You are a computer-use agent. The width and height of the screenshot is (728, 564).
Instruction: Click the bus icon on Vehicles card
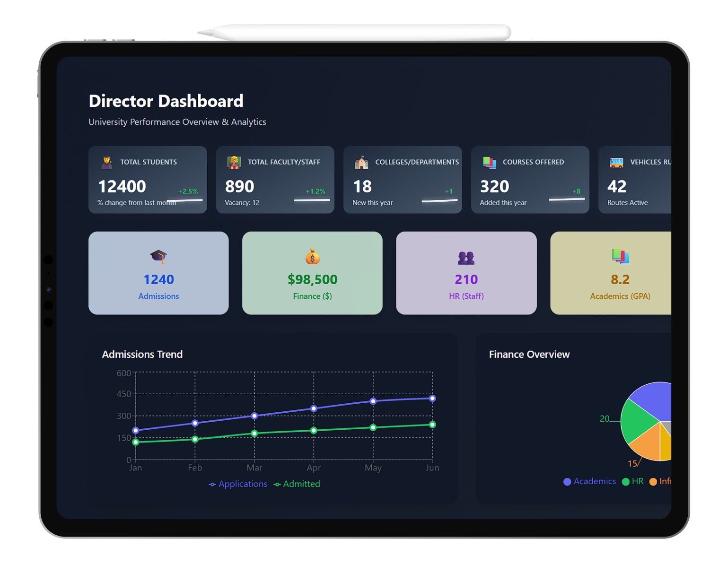pos(616,162)
